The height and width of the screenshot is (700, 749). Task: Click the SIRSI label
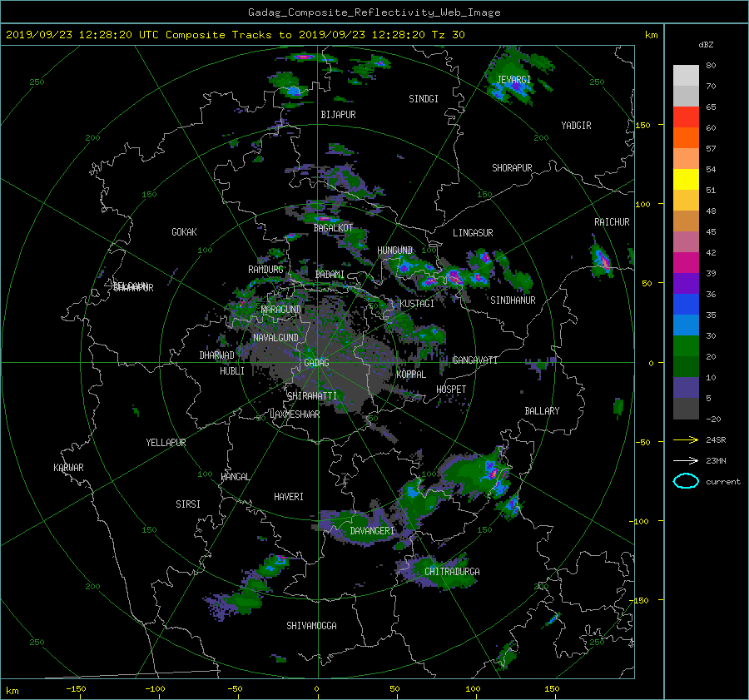pyautogui.click(x=188, y=504)
